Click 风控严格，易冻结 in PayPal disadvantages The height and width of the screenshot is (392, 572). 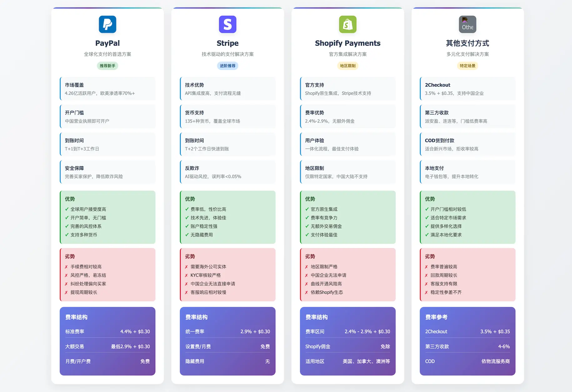(x=88, y=275)
